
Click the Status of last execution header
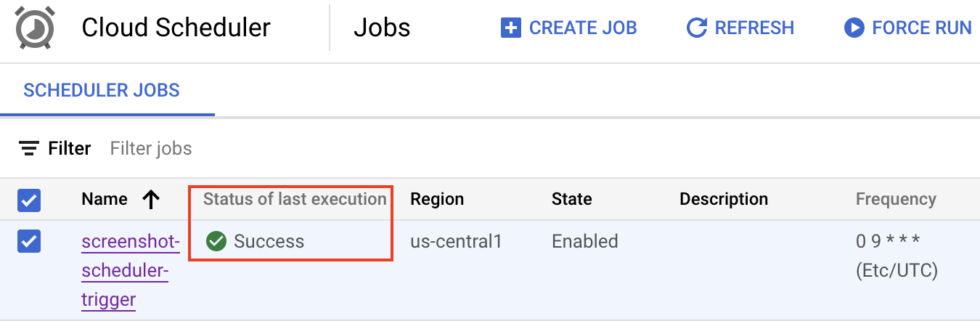tap(295, 199)
